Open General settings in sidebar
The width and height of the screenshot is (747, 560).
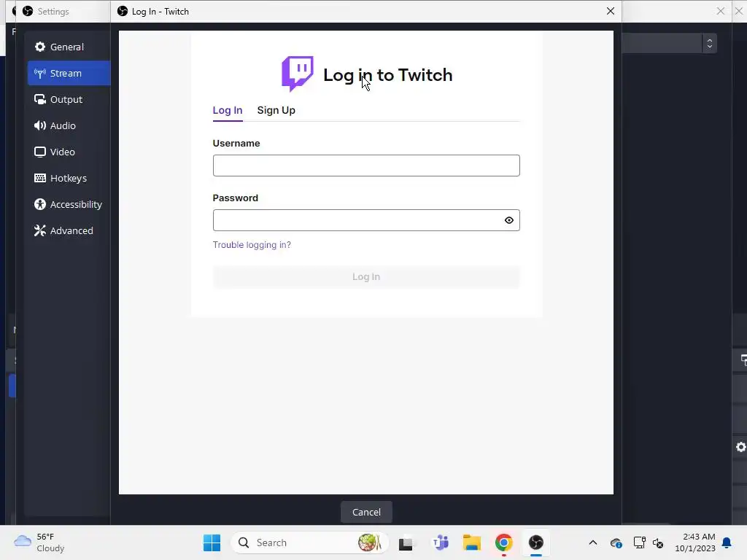(69, 47)
